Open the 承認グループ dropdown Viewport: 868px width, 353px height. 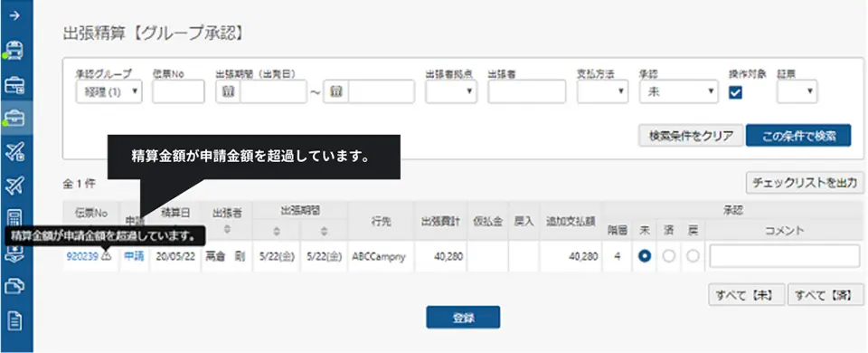[x=108, y=92]
